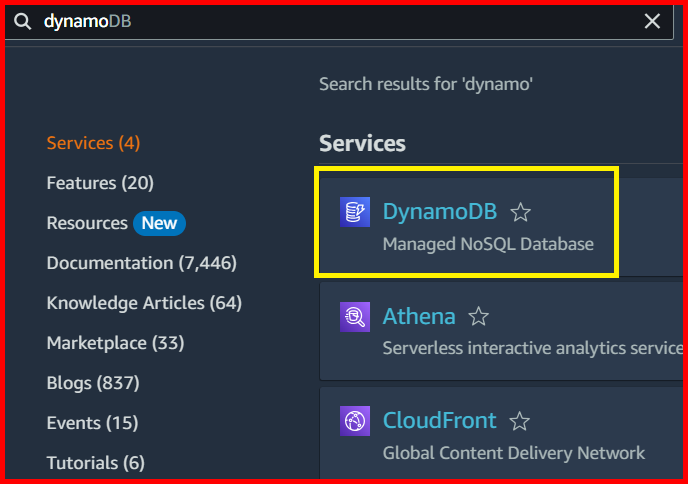This screenshot has height=484, width=688.
Task: Select the Marketplace (33) category
Action: click(x=115, y=343)
